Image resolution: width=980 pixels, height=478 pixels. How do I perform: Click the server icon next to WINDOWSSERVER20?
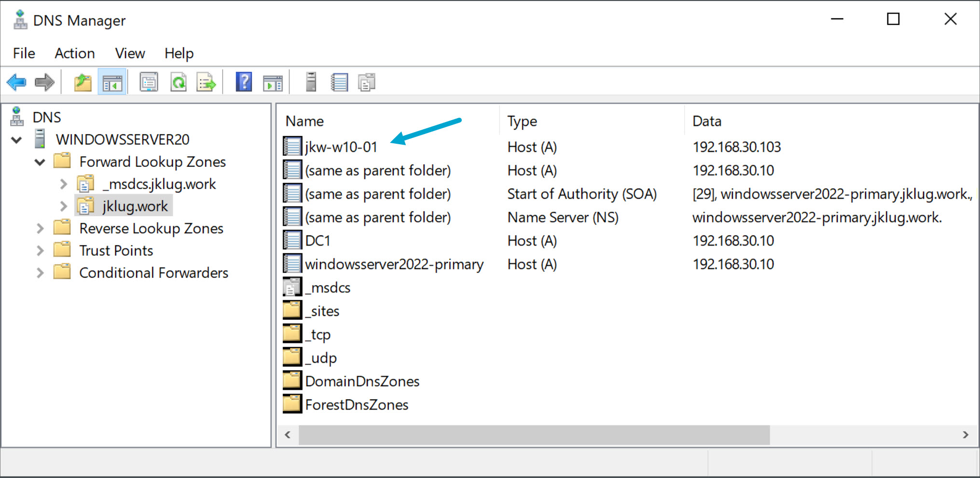point(39,139)
